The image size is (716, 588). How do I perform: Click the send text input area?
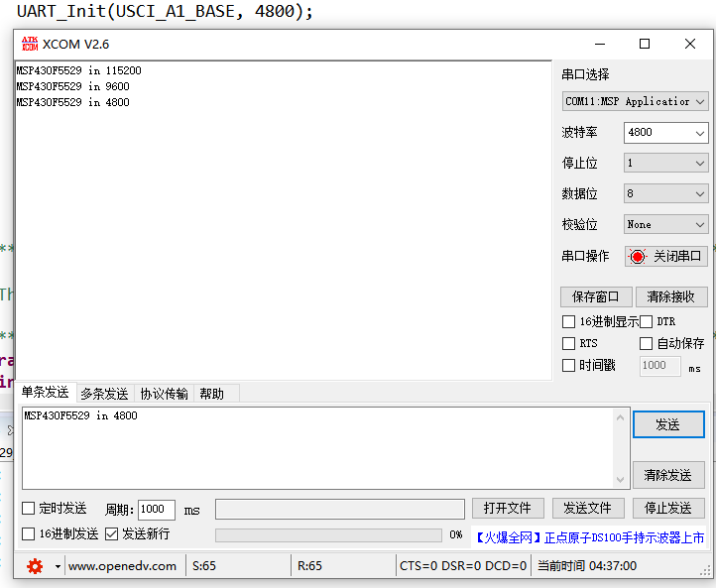(x=317, y=448)
